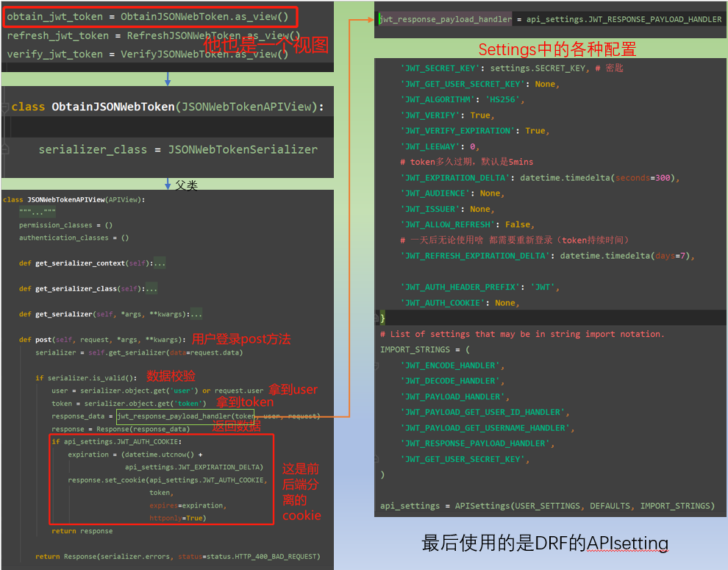728x570 pixels.
Task: Click the permission_classes = () line
Action: pos(65,225)
